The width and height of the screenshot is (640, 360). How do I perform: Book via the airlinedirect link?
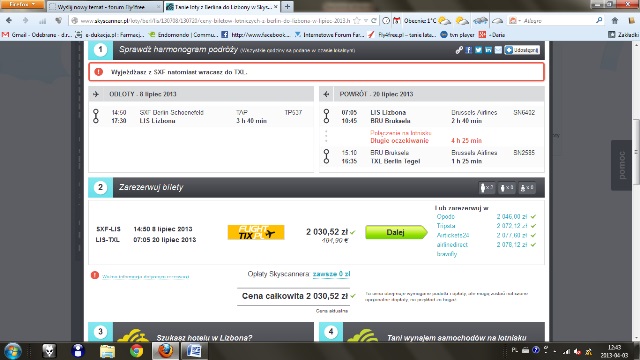(452, 244)
